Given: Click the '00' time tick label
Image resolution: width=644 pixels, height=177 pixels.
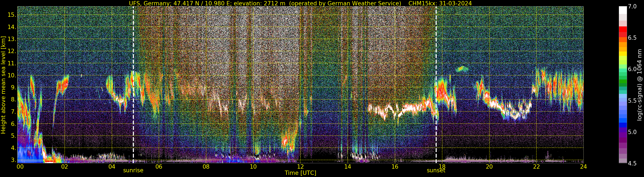Looking at the screenshot, I should (20, 166).
